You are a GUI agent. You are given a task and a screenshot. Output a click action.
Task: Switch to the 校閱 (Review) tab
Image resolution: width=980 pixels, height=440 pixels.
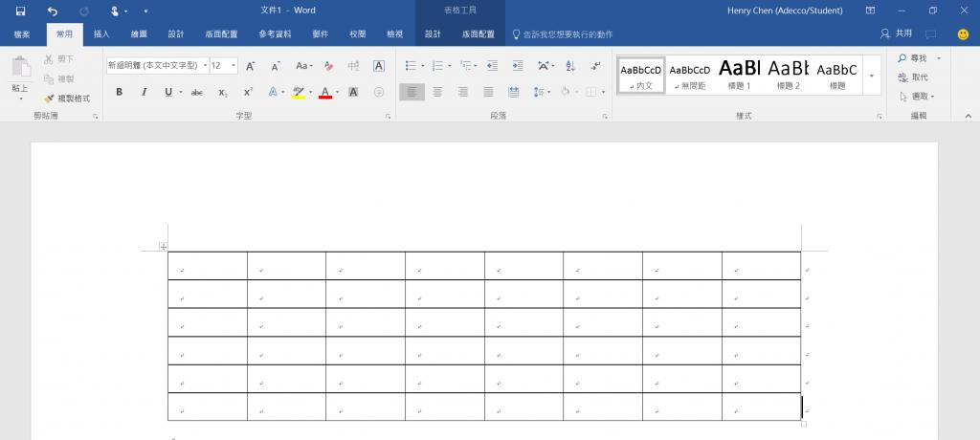358,34
